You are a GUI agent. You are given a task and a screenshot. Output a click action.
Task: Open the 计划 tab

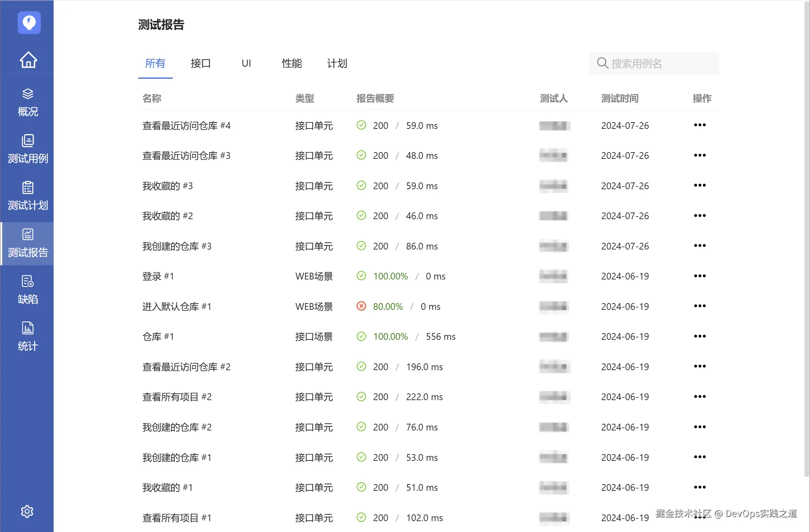pyautogui.click(x=337, y=63)
